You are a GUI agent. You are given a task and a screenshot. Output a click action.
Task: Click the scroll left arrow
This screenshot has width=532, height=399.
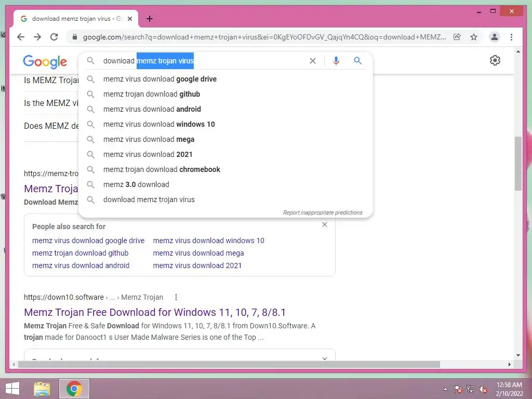[14, 364]
